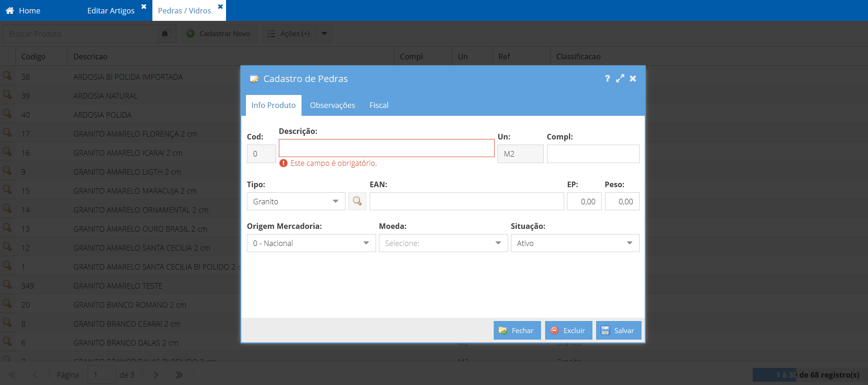Open the dropdown arrow next to Ações (+)
This screenshot has width=868, height=385.
(324, 33)
